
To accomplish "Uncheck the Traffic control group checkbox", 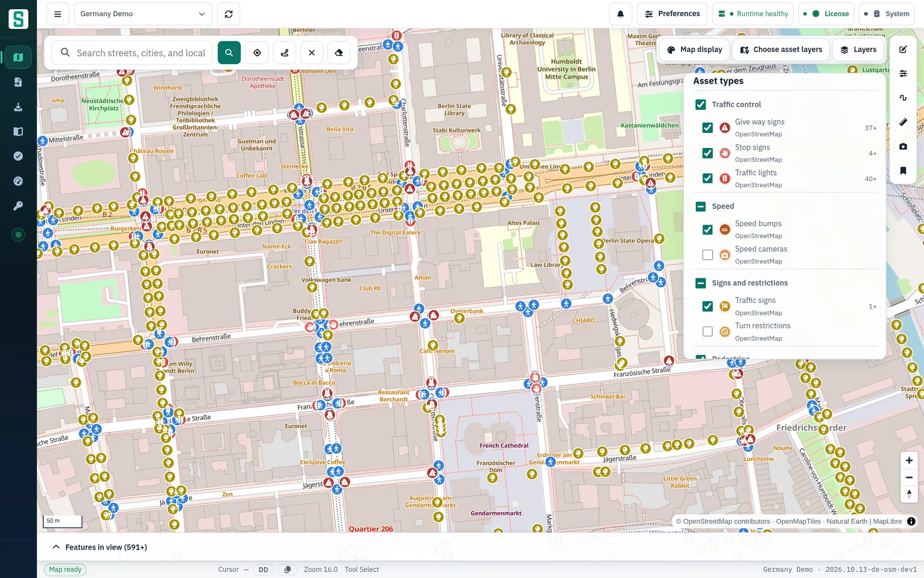I will (701, 105).
